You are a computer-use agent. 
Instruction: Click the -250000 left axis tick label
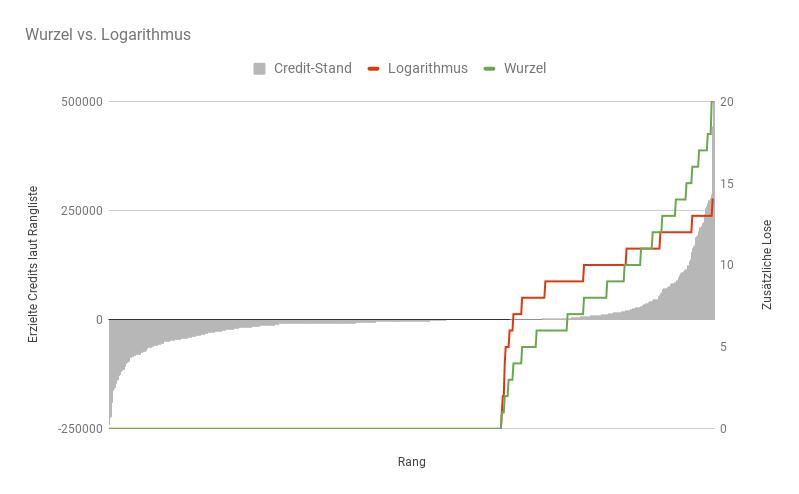80,429
